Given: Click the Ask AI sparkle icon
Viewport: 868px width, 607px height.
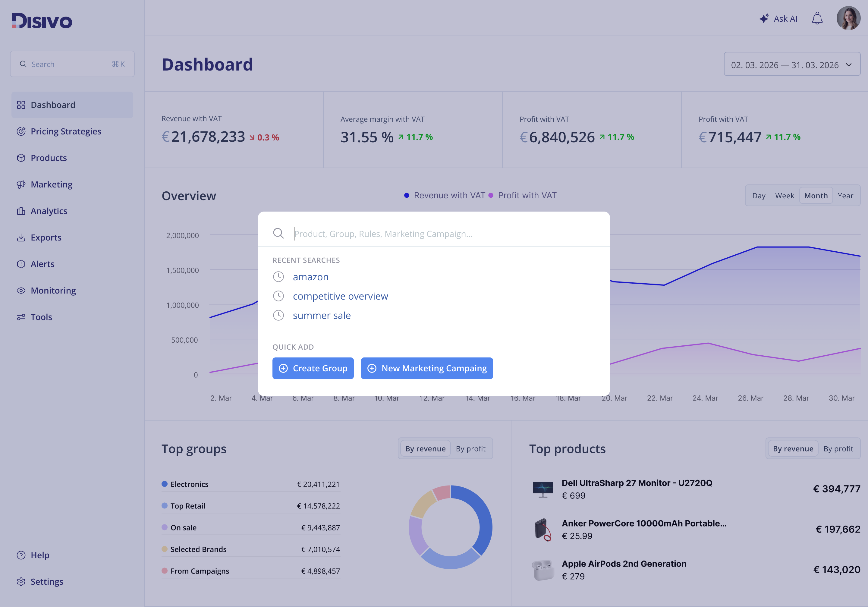Looking at the screenshot, I should [764, 18].
